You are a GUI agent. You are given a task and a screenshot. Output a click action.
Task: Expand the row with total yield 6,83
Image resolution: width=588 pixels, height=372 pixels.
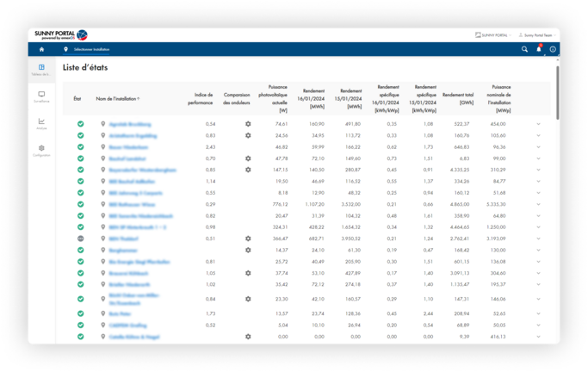pos(539,158)
